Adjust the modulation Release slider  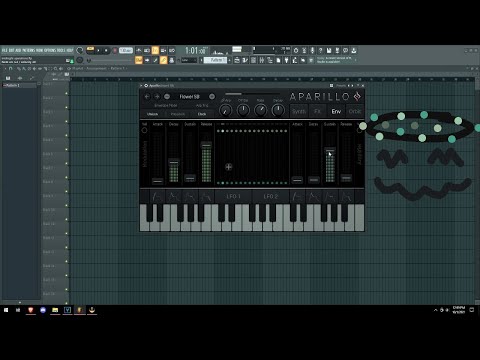206,145
